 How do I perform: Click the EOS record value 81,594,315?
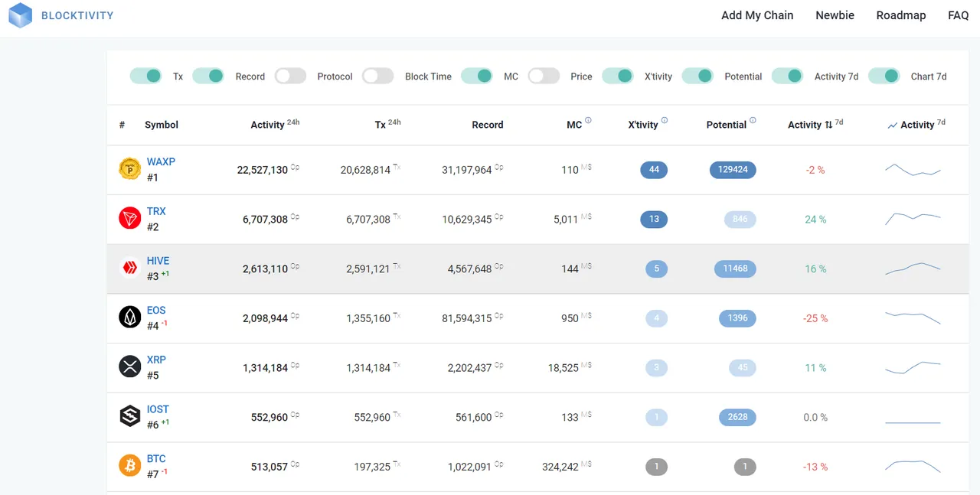coord(467,318)
